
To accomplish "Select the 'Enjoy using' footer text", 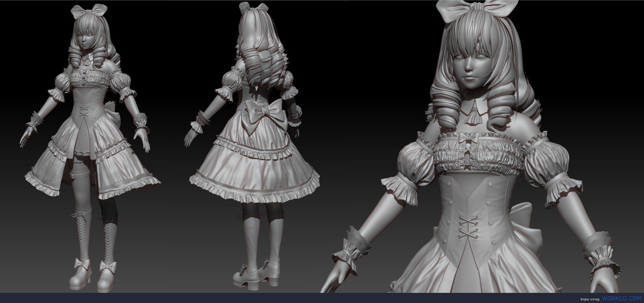I will (590, 299).
